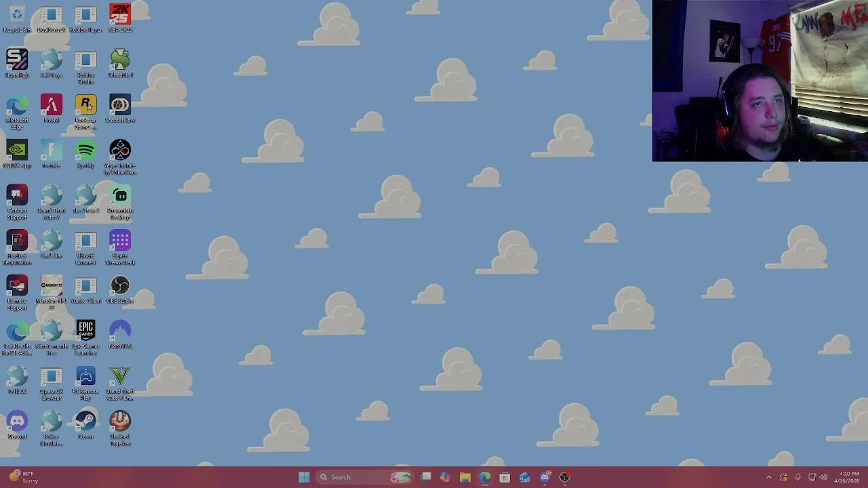Image resolution: width=868 pixels, height=488 pixels.
Task: Launch Chained Together from the desktop
Action: click(120, 429)
